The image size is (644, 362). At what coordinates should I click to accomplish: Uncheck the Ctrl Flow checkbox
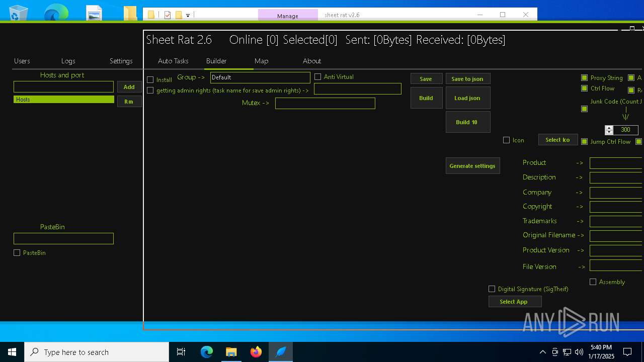pyautogui.click(x=584, y=88)
